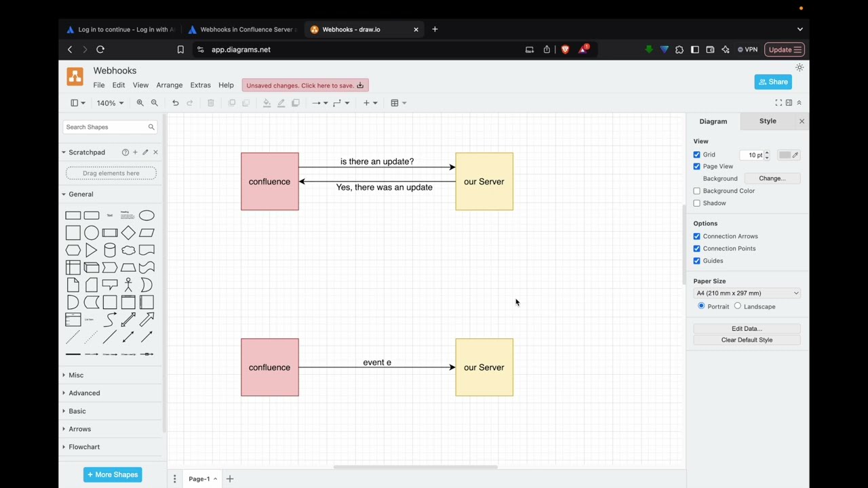Undo the last action in toolbar

tap(175, 103)
